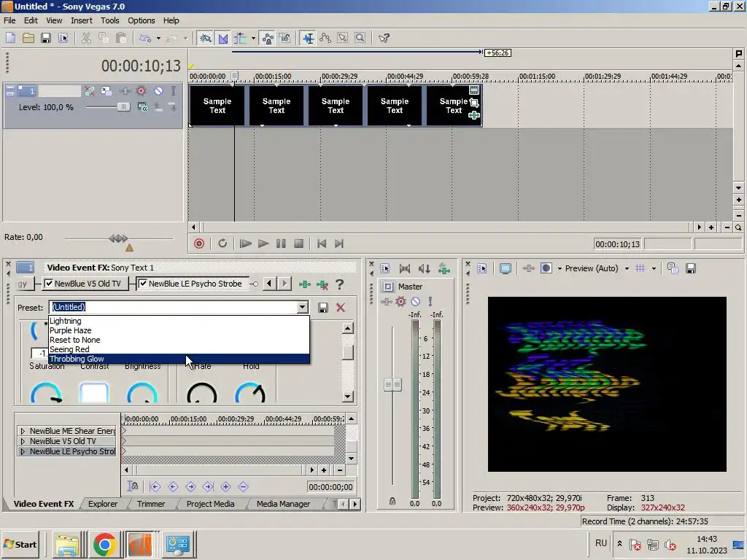
Task: Open split screen view dropdown arrow
Action: (560, 268)
